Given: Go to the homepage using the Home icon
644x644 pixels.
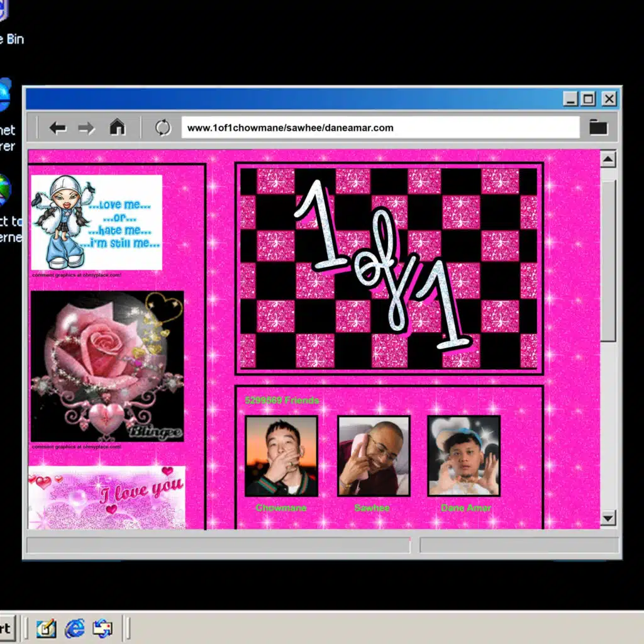Looking at the screenshot, I should [118, 127].
